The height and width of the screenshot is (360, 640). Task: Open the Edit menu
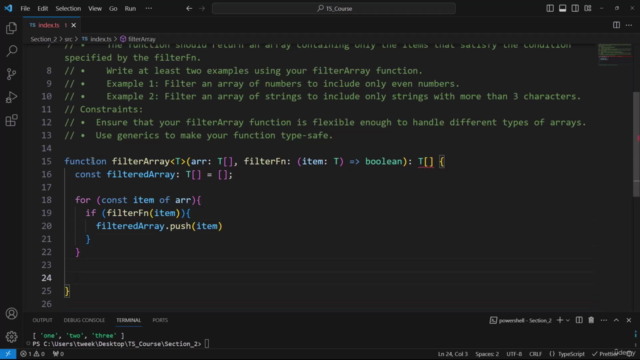click(42, 8)
